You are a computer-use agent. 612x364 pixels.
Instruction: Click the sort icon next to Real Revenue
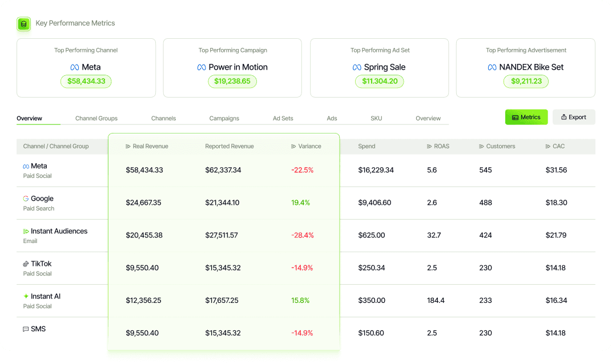tap(128, 146)
